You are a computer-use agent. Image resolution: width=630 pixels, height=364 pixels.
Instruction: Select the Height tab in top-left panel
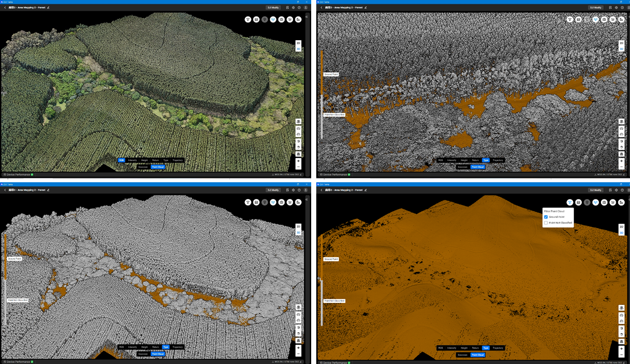coord(145,160)
